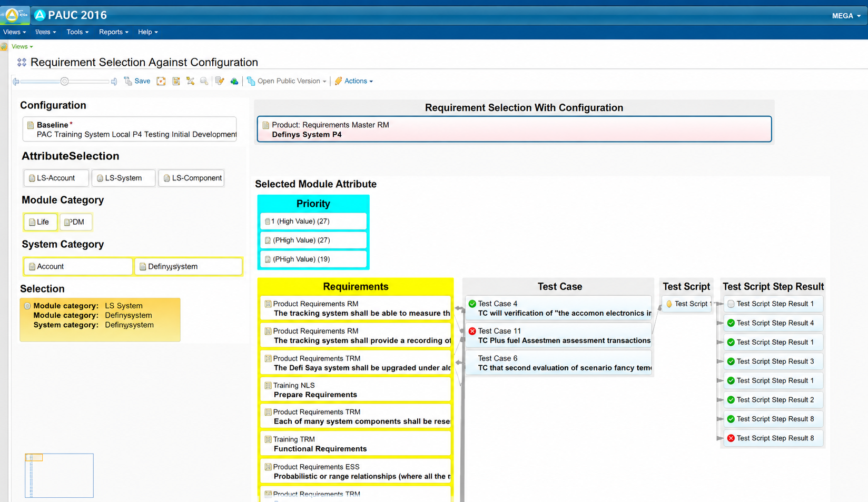Select priority 1 (High Value) (27)
The height and width of the screenshot is (502, 868).
point(313,222)
